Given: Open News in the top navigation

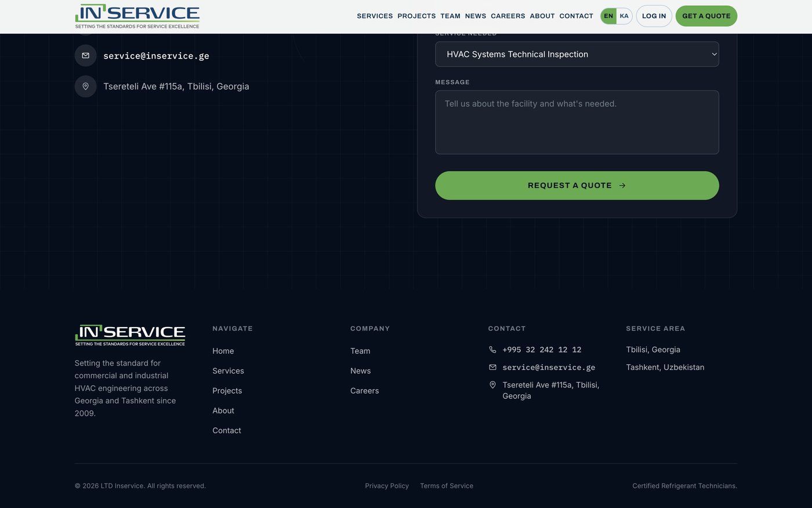Looking at the screenshot, I should click(x=476, y=16).
